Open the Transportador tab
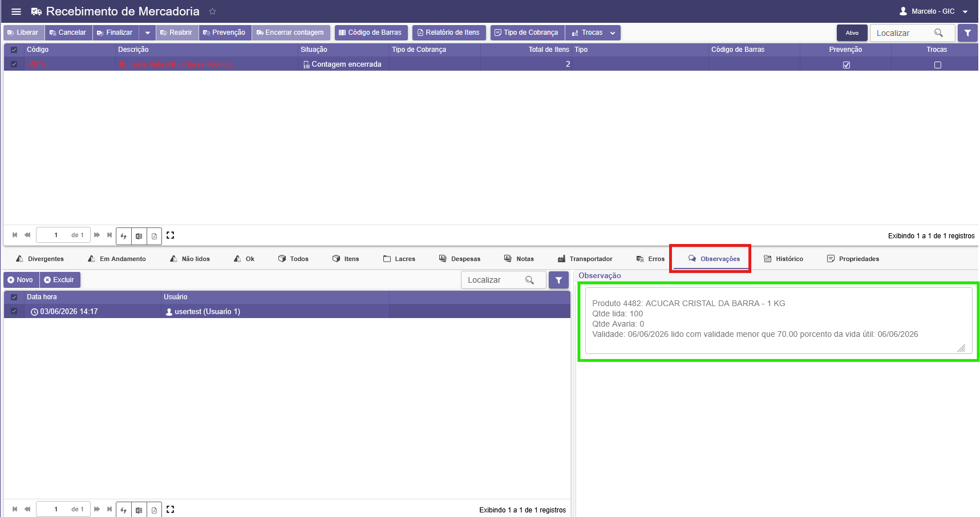The image size is (980, 517). point(585,259)
